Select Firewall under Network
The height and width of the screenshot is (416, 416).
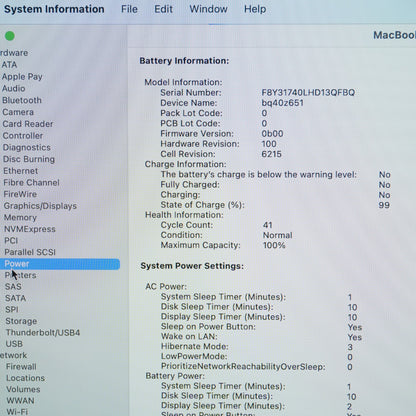coord(21,367)
